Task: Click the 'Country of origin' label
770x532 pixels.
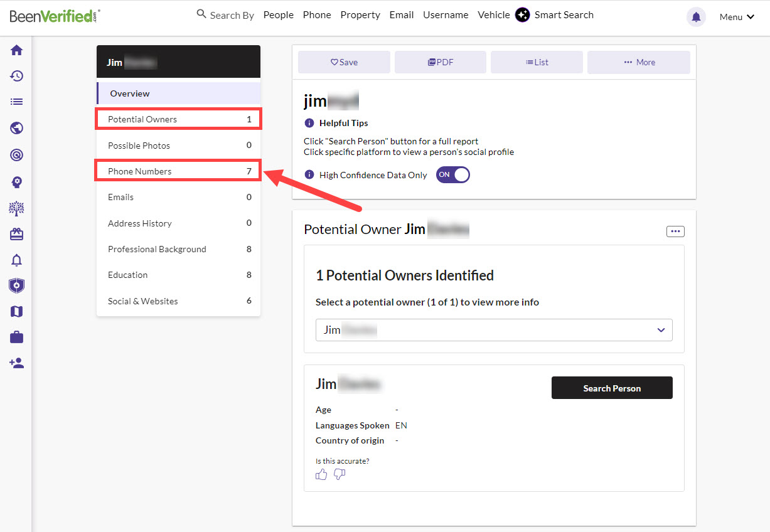Action: (x=350, y=440)
